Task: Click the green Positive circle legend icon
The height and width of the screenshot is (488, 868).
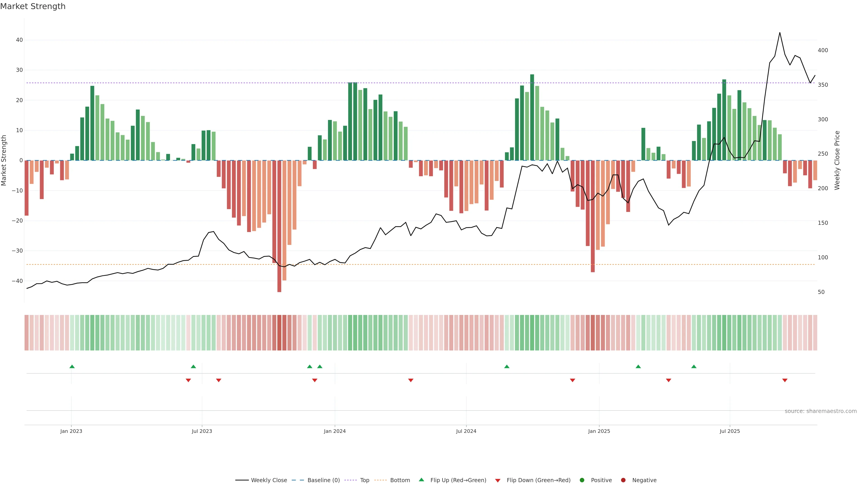Action: (x=582, y=480)
